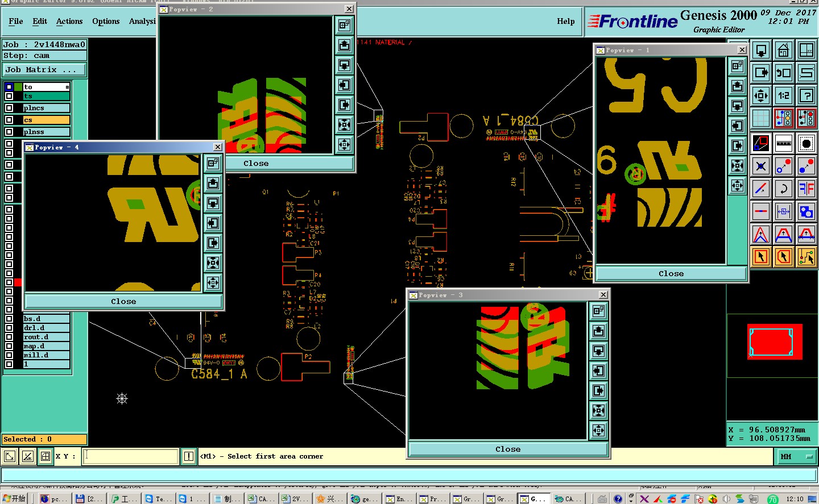Toggle visibility checkbox for layer plncs

coord(9,108)
